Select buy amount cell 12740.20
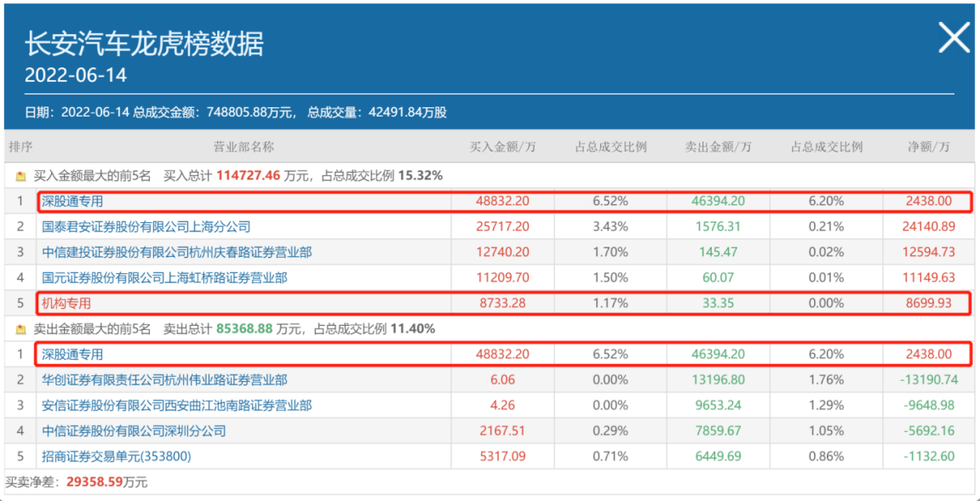 [x=503, y=253]
